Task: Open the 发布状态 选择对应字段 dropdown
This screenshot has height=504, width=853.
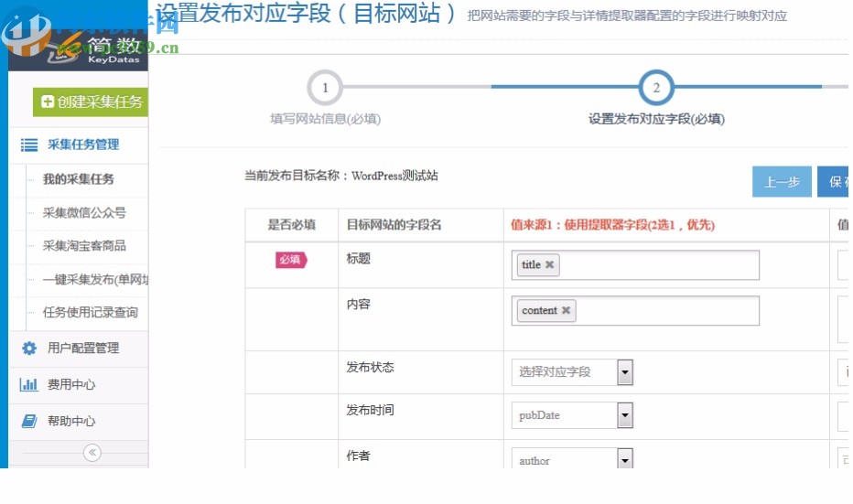Action: click(x=572, y=372)
